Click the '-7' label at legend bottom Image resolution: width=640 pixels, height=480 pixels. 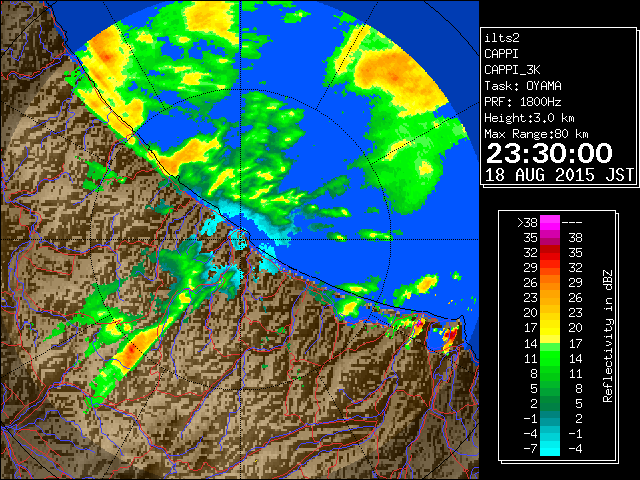530,449
